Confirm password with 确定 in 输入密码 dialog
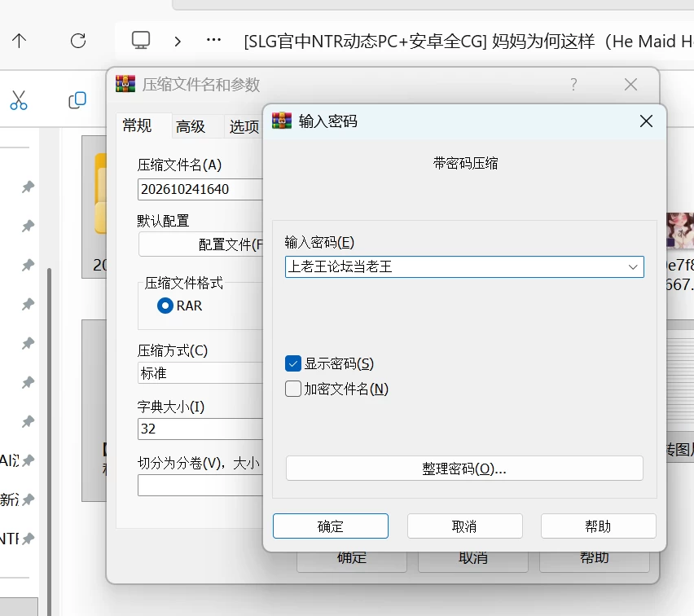Viewport: 694px width, 616px height. (331, 526)
